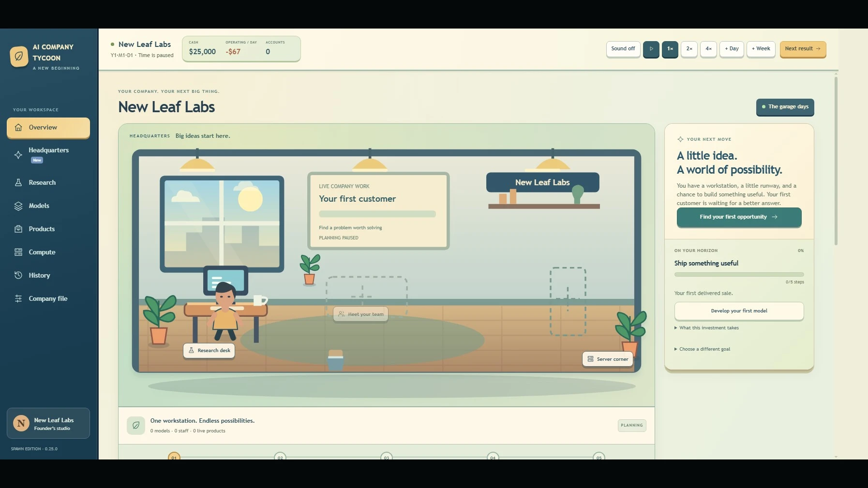Image resolution: width=868 pixels, height=488 pixels.
Task: Click Develop your first model
Action: [x=739, y=311]
